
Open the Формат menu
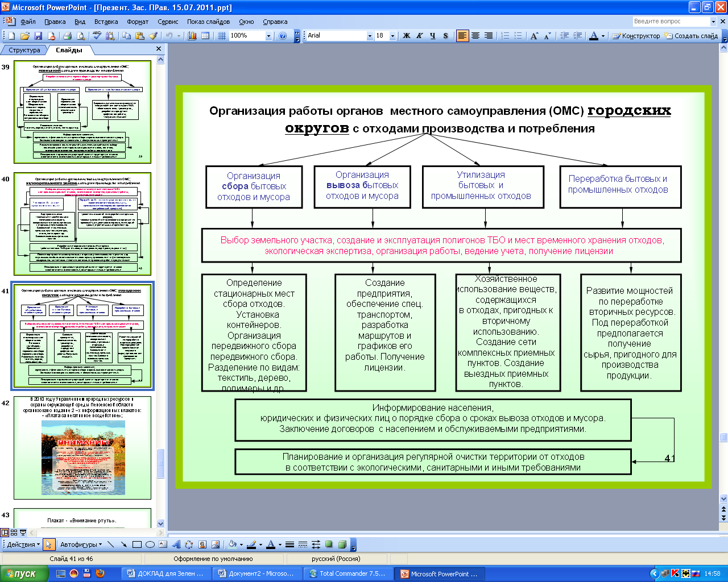138,22
